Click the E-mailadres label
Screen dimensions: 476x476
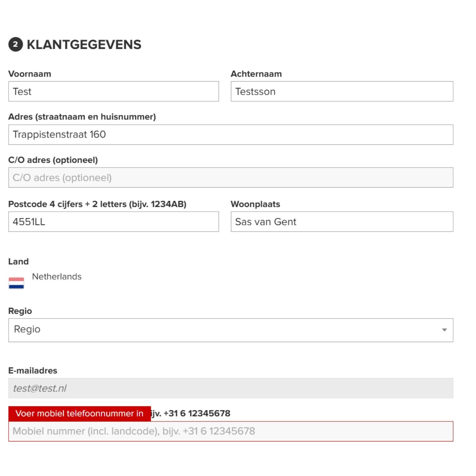tap(33, 370)
